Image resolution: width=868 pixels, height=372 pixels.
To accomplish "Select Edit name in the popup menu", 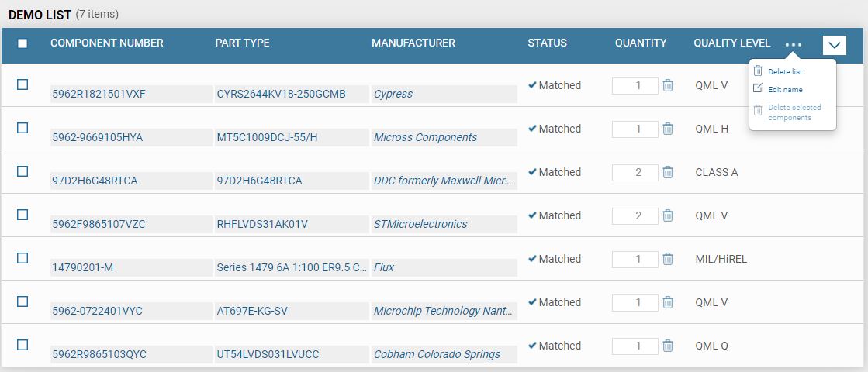I will [x=784, y=89].
